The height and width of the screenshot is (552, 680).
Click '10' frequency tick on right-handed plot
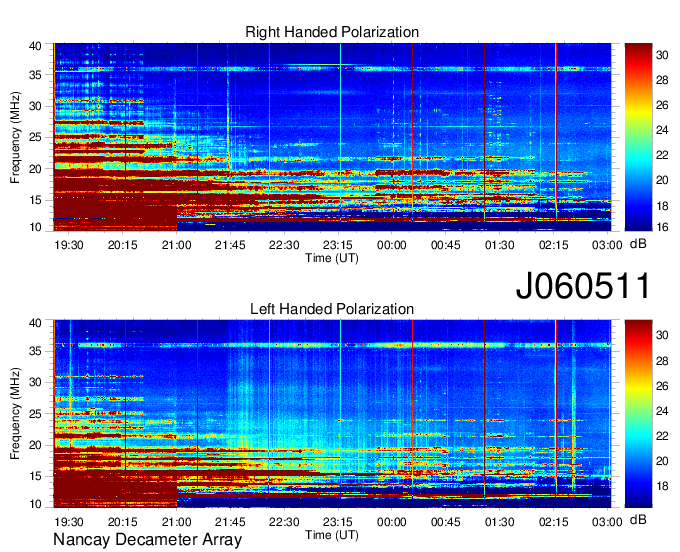pos(35,227)
